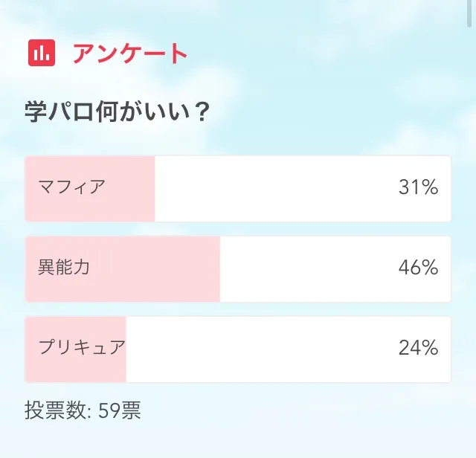Click the 24% result value
476x458 pixels.
point(418,348)
